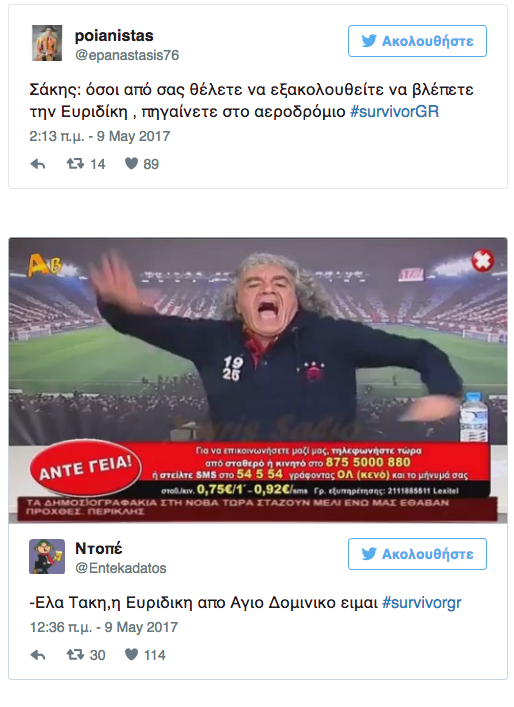This screenshot has width=514, height=707.
Task: Open poianistas profile avatar
Action: (x=47, y=43)
